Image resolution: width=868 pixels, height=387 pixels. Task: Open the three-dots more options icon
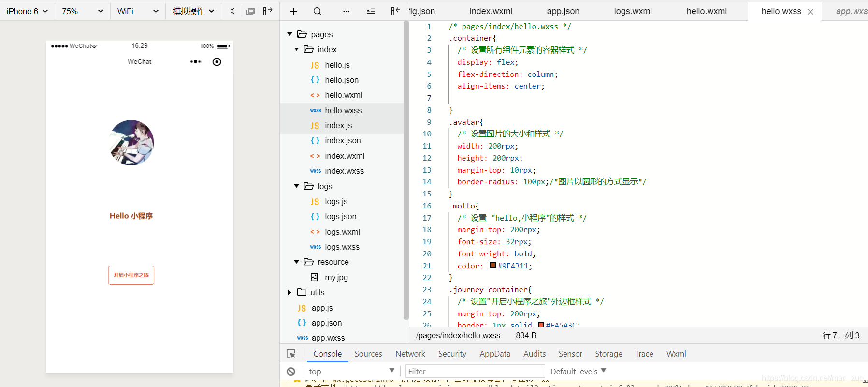tap(346, 11)
